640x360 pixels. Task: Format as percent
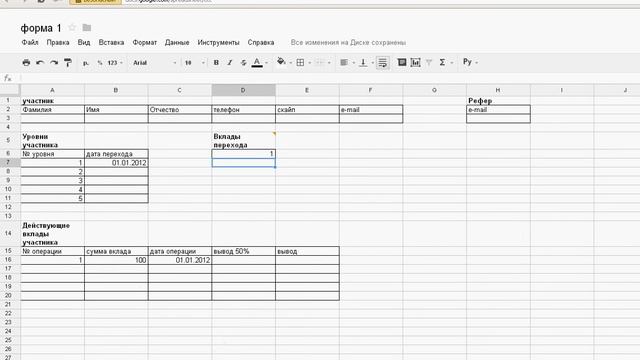click(x=100, y=63)
